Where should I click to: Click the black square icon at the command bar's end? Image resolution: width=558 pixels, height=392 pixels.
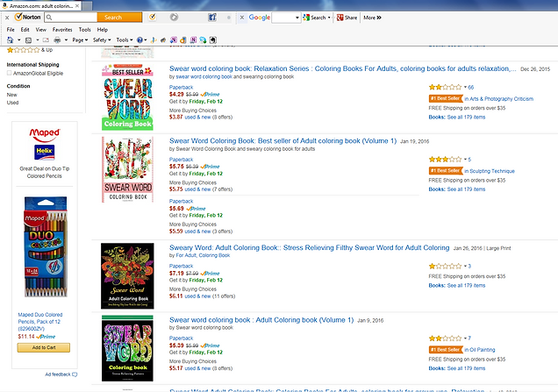point(213,40)
